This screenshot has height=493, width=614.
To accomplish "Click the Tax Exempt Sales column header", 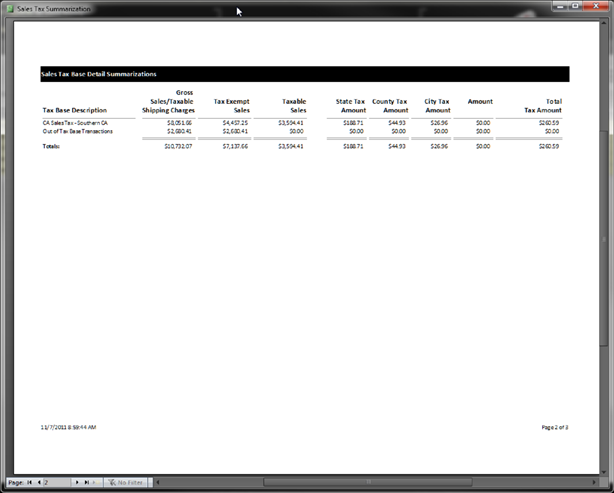I will coord(231,106).
